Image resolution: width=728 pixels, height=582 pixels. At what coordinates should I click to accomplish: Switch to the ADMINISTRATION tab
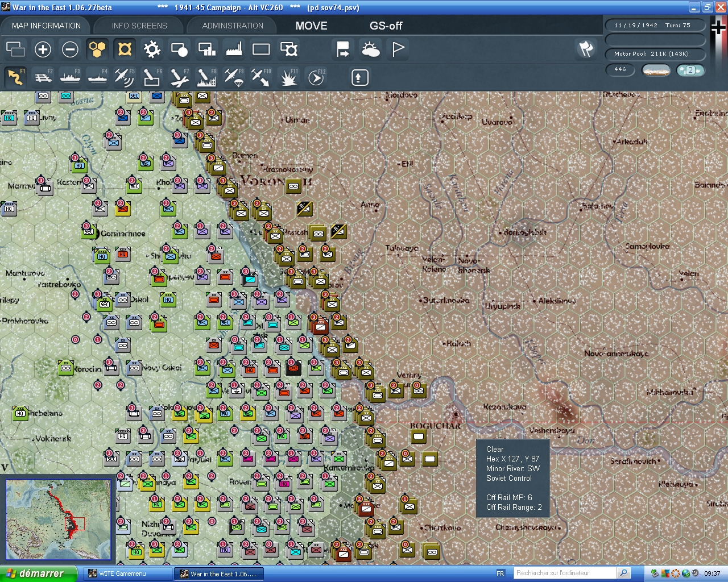(231, 25)
